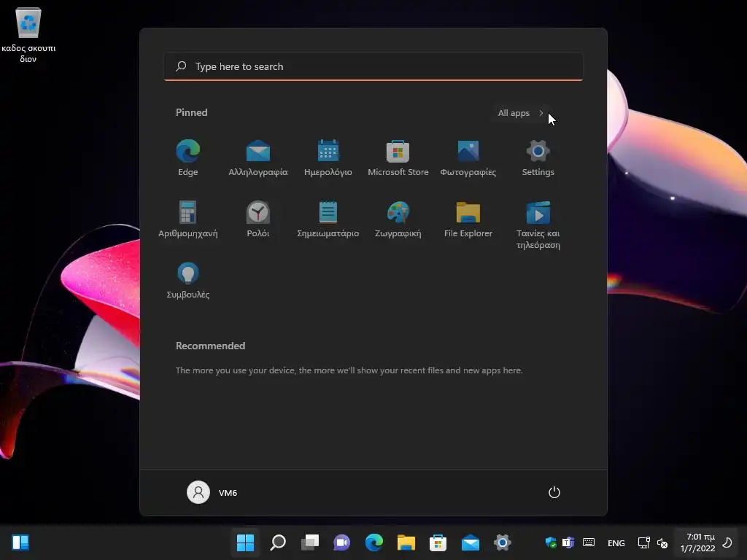Open the Σημειωματάριο notepad app
The image size is (747, 560).
[x=328, y=219]
